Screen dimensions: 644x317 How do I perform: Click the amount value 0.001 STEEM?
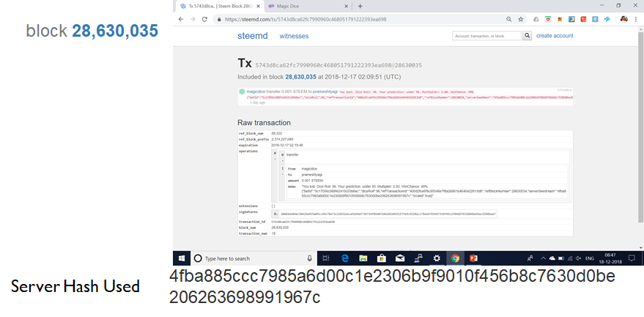click(313, 181)
